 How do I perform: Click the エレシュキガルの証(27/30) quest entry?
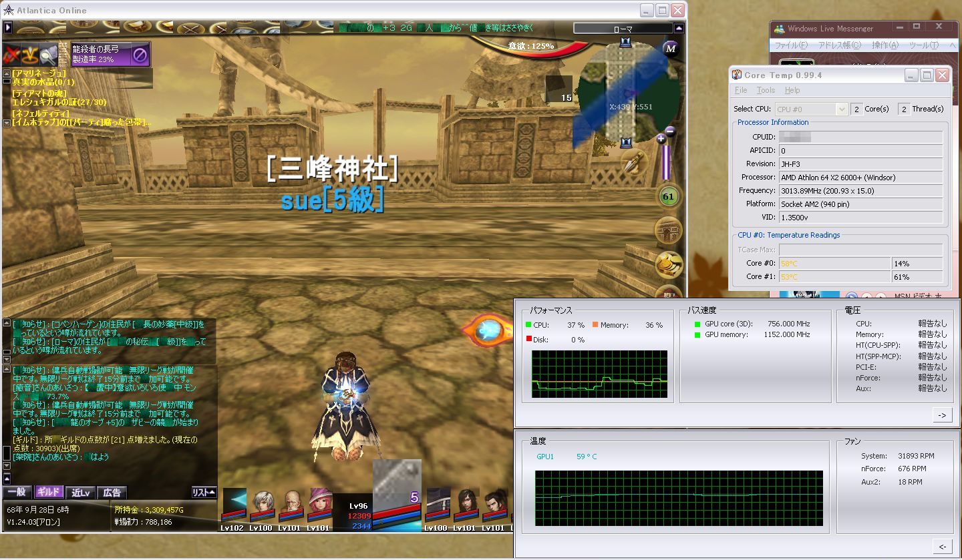59,102
